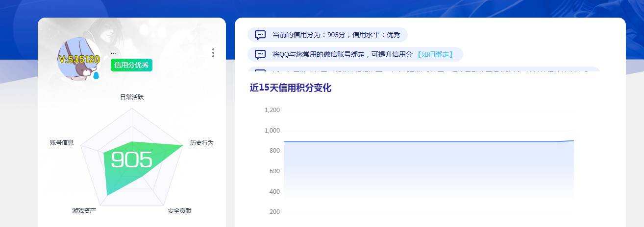Image resolution: width=644 pixels, height=227 pixels.
Task: Click the chat bubble icon beside 将QQ与您常用的微信
Action: tap(260, 54)
